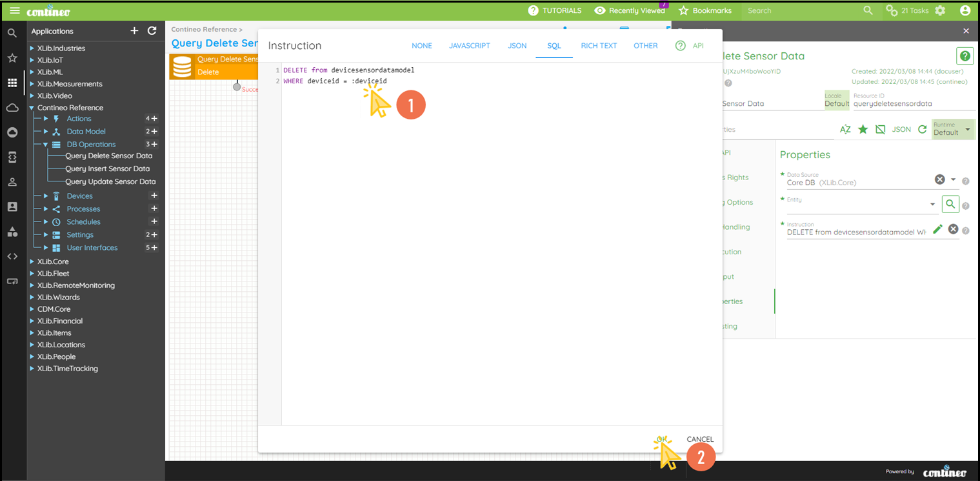Open the Entity search magnifier button

coord(950,205)
